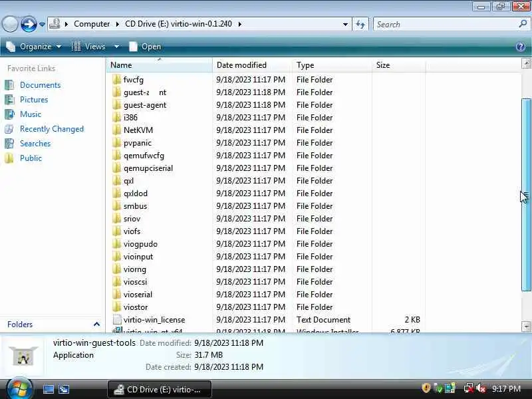Select the viorng folder icon

pyautogui.click(x=117, y=269)
